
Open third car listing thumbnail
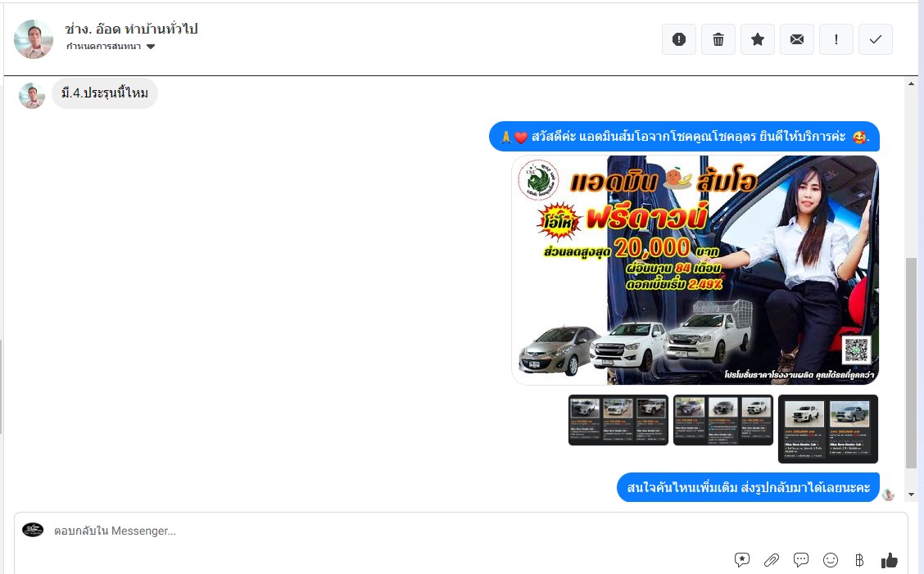pyautogui.click(x=828, y=429)
